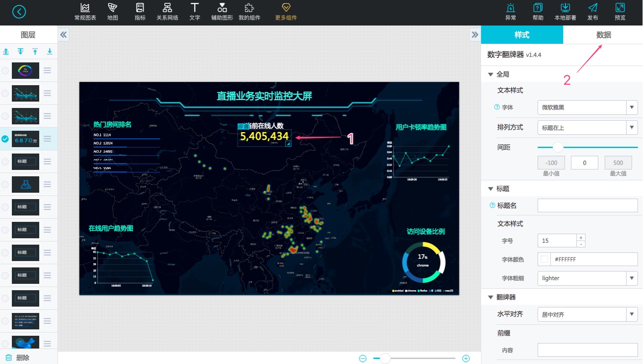The width and height of the screenshot is (643, 364).
Task: Click the 图层 panel header
Action: (x=28, y=35)
